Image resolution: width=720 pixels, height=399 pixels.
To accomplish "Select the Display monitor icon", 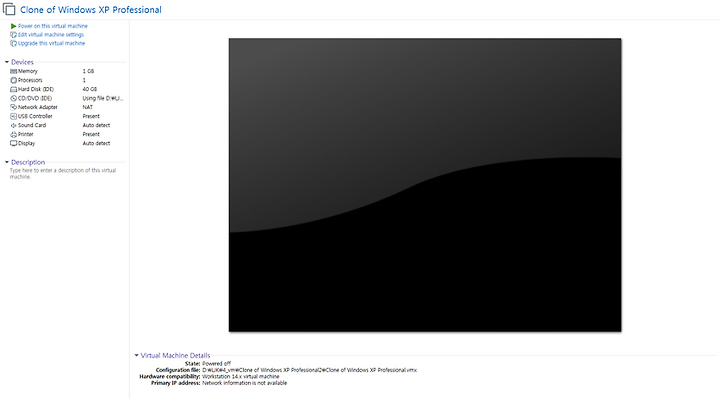I will pyautogui.click(x=13, y=143).
